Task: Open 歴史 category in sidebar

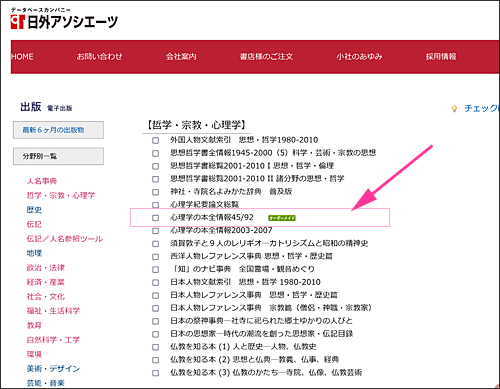Action: (34, 210)
